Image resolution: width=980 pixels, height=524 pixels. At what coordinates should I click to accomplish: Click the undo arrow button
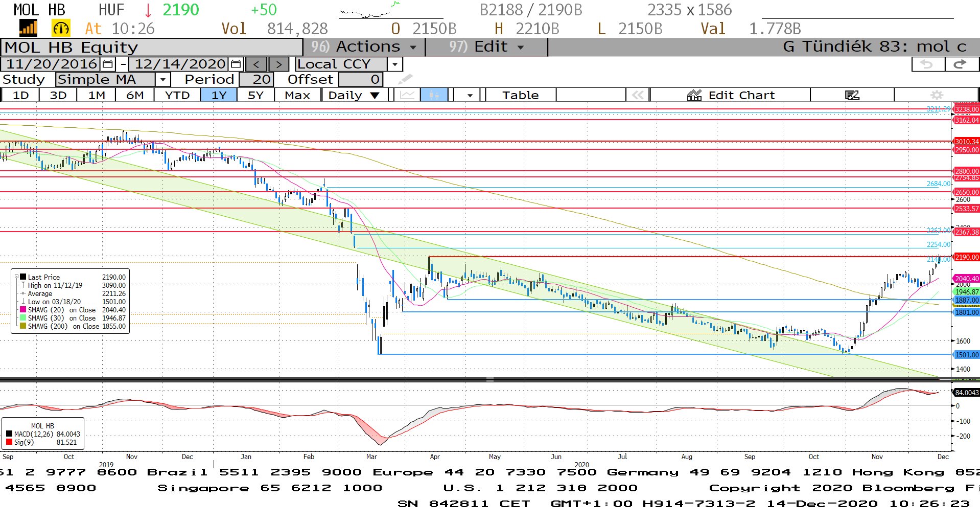pyautogui.click(x=928, y=64)
